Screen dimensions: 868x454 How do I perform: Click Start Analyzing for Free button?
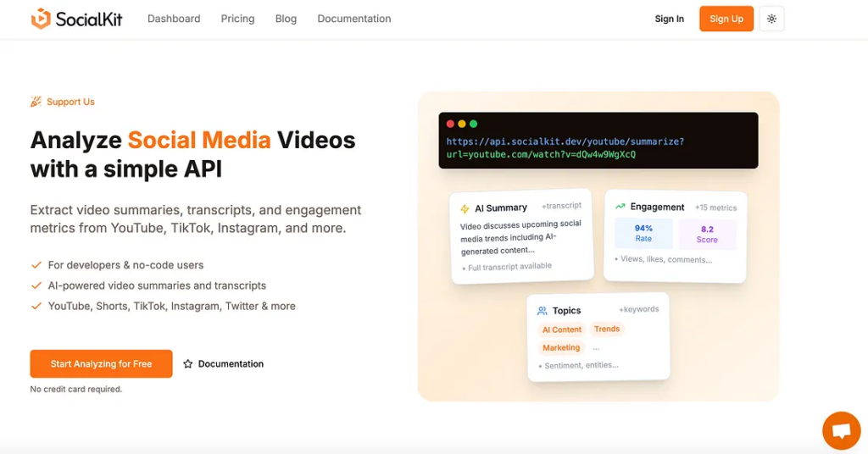click(102, 364)
